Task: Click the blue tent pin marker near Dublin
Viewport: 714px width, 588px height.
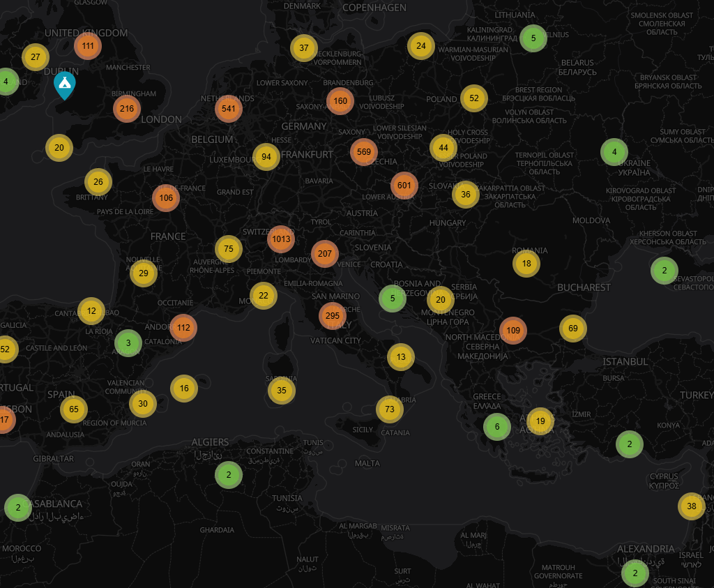Action: [65, 84]
